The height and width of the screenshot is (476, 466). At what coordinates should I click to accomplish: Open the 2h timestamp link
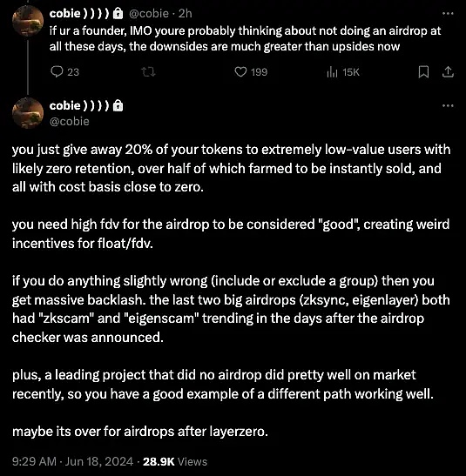click(x=185, y=14)
